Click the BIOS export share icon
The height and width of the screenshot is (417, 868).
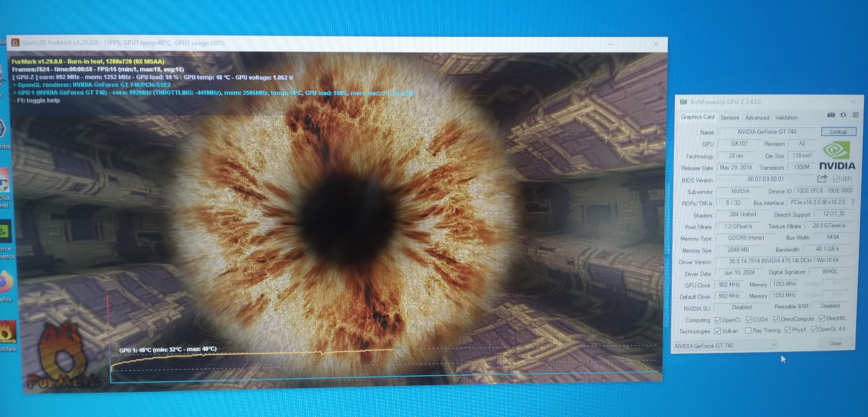pyautogui.click(x=822, y=178)
